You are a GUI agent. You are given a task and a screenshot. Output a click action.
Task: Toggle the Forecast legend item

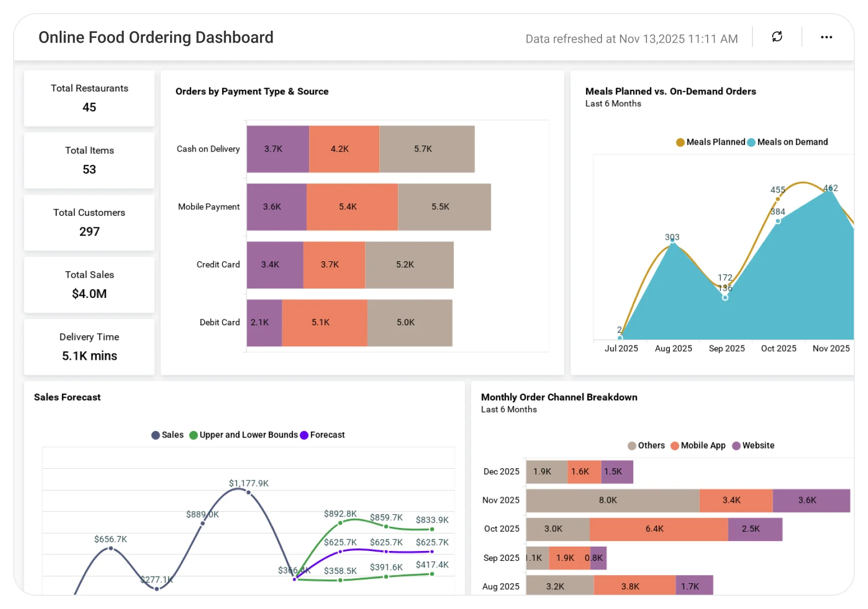tap(322, 435)
